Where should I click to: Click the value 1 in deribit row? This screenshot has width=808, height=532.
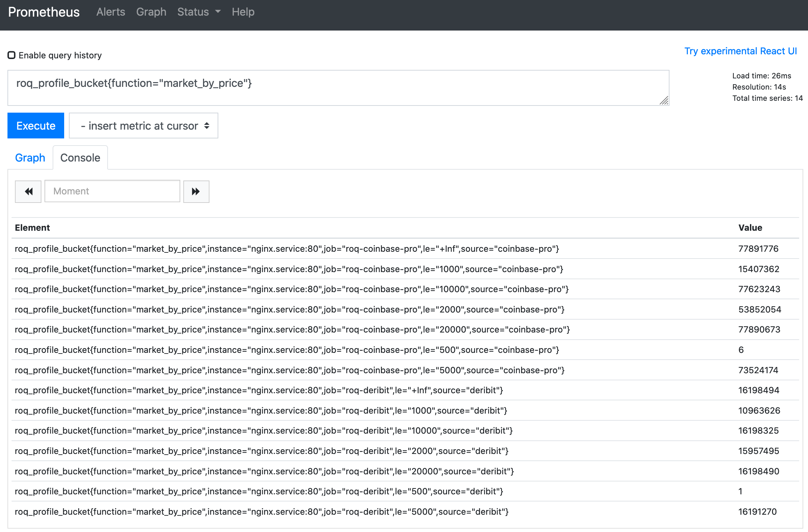click(740, 491)
